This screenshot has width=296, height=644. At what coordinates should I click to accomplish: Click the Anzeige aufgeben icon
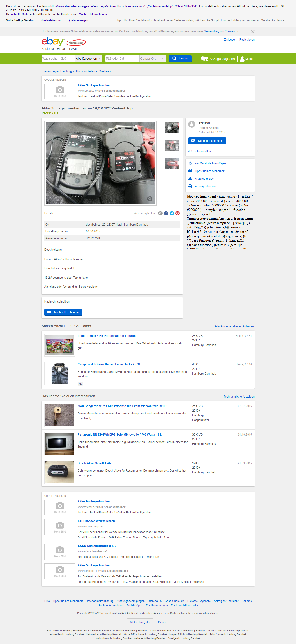tap(205, 59)
